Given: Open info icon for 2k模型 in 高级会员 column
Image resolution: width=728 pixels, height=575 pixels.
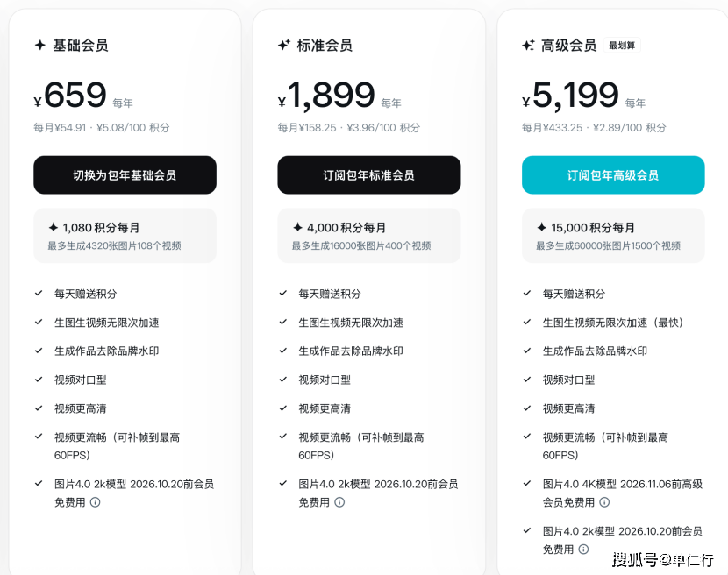Looking at the screenshot, I should pyautogui.click(x=583, y=550).
